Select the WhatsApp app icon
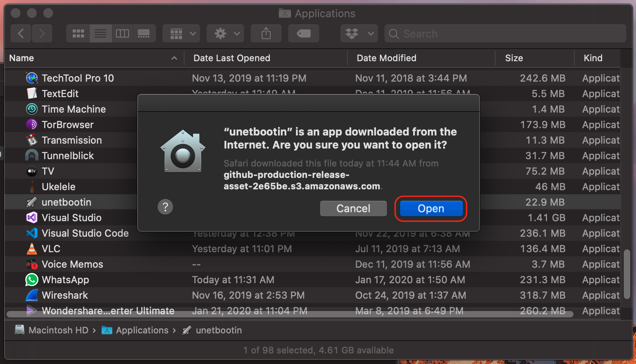This screenshot has height=364, width=636. (x=32, y=280)
